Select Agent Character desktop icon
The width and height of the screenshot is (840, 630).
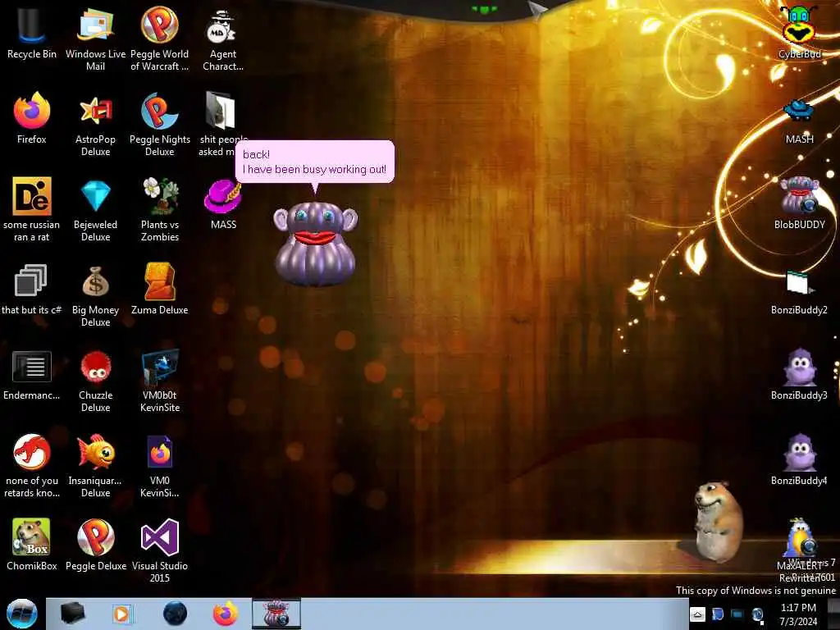(x=223, y=39)
